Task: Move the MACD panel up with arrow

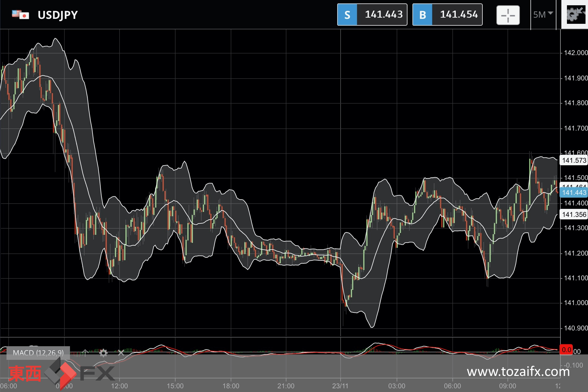Action: click(x=85, y=353)
